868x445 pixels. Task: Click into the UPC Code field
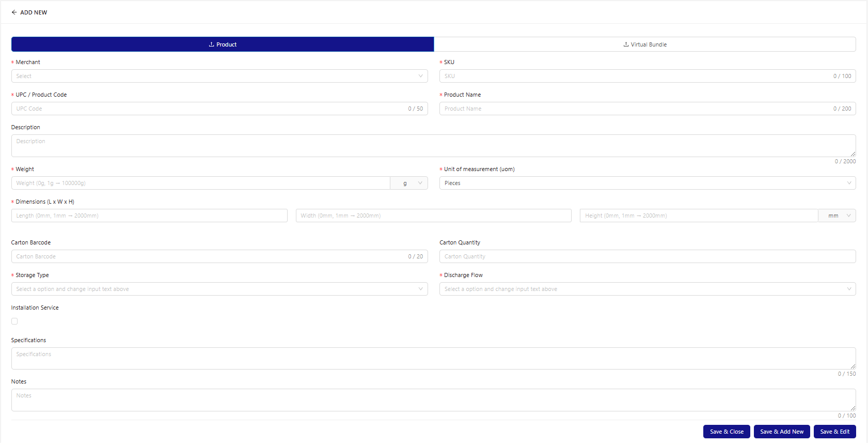pyautogui.click(x=219, y=109)
